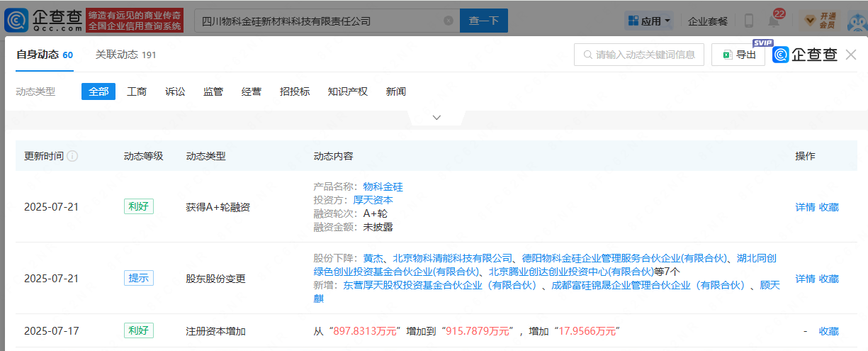The width and height of the screenshot is (868, 351).
Task: Filter by 诉讼 type
Action: tap(175, 91)
